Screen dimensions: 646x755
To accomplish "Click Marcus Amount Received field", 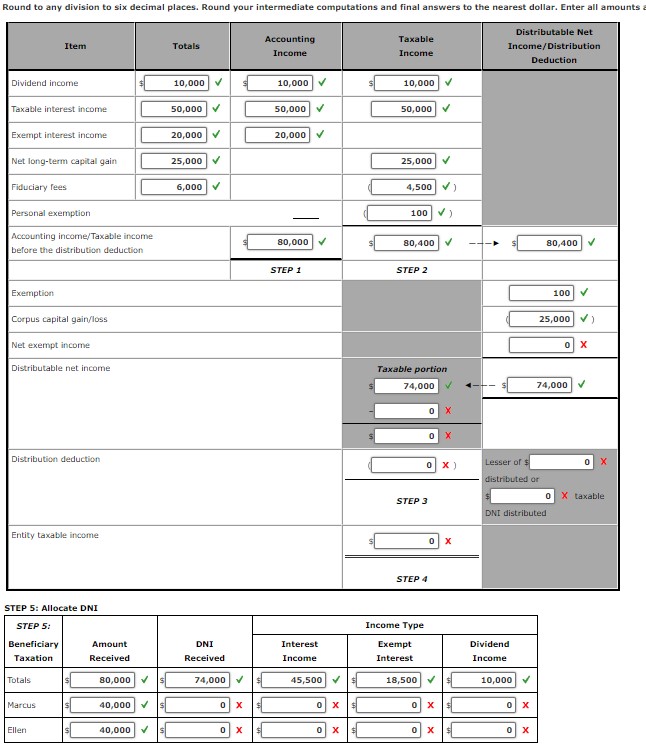I will click(x=103, y=705).
